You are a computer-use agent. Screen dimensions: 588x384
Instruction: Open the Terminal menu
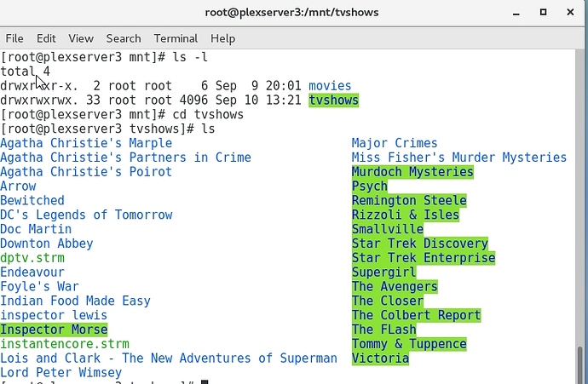pos(176,38)
